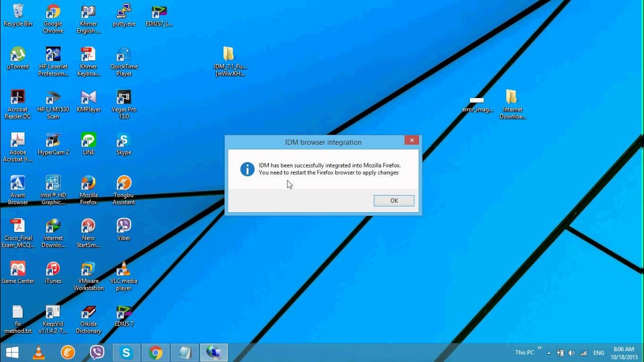Select the HyperCam 2 desktop icon
The height and width of the screenshot is (362, 644).
point(53,144)
